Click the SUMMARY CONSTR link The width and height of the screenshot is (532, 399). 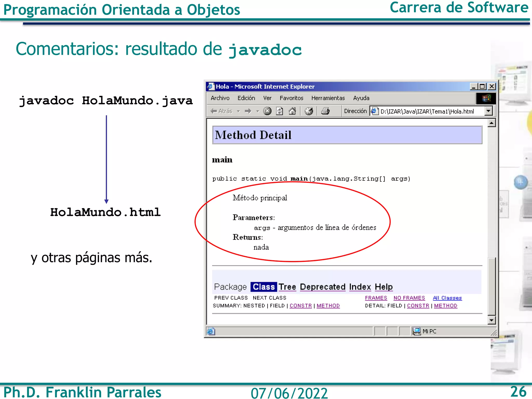pos(301,306)
